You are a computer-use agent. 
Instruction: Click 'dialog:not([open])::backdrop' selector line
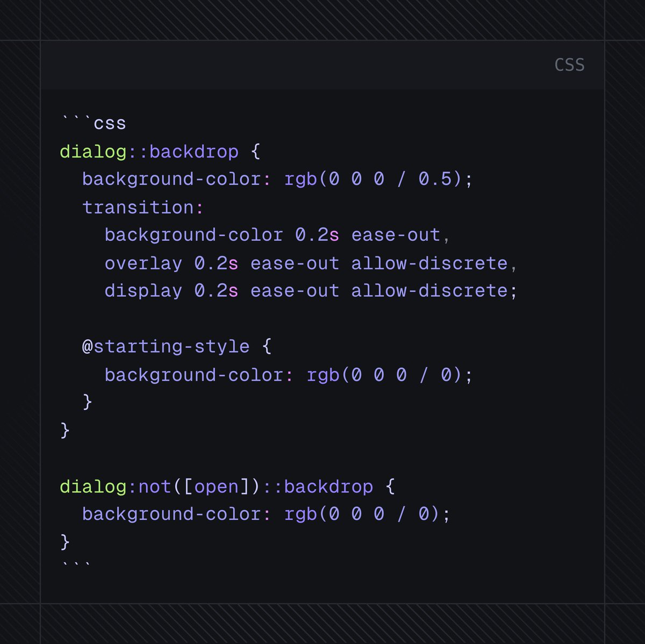coord(227,486)
